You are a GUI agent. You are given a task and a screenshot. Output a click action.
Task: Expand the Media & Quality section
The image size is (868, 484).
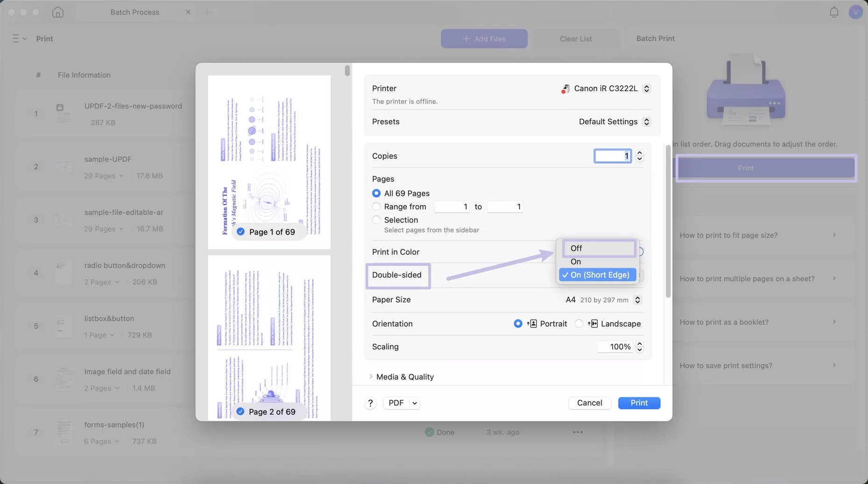point(371,377)
